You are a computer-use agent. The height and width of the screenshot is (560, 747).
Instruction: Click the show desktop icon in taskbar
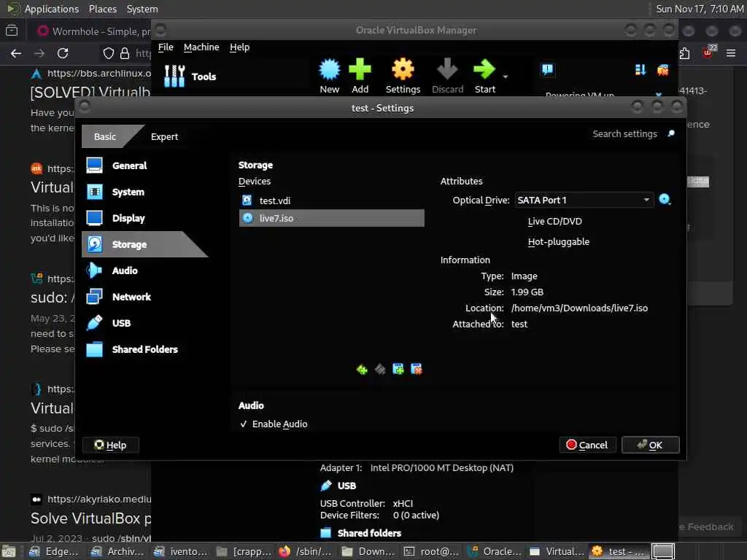(9, 551)
